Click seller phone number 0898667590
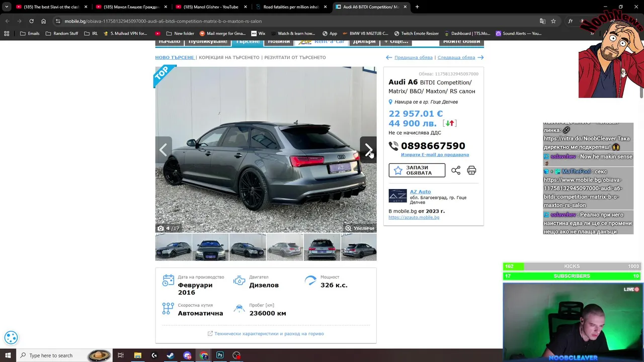This screenshot has height=362, width=644. click(x=433, y=146)
